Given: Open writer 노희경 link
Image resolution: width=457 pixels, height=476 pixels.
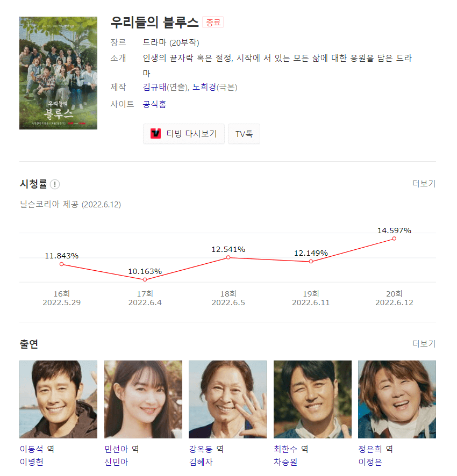Looking at the screenshot, I should (204, 87).
